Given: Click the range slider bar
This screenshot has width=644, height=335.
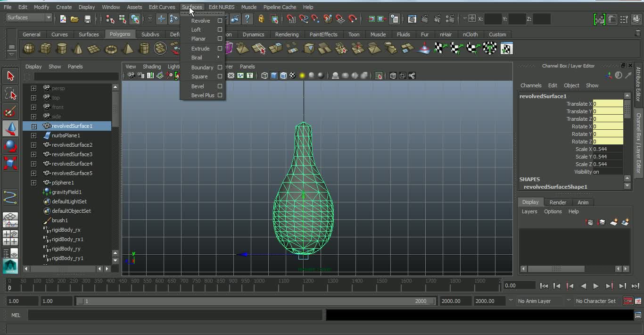Looking at the screenshot, I should [256, 301].
